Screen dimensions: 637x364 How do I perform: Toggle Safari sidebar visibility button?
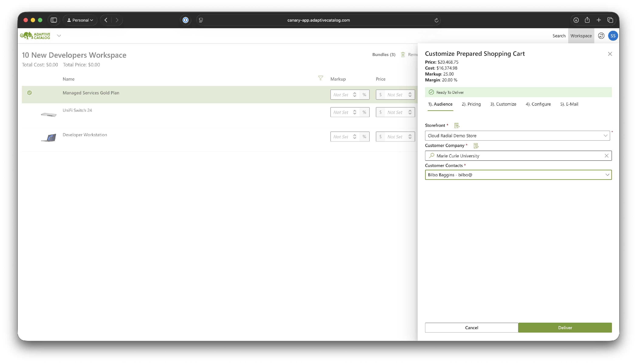[x=54, y=20]
